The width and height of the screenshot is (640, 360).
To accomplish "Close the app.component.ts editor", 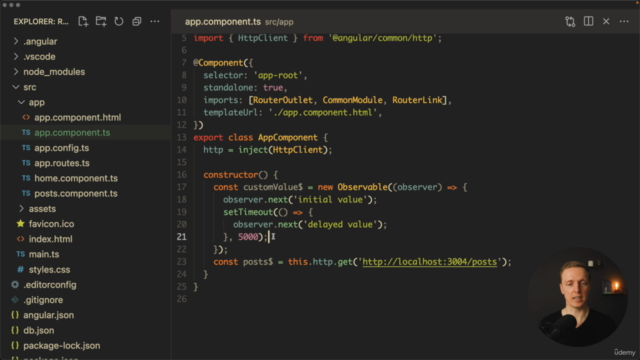I will (x=606, y=21).
